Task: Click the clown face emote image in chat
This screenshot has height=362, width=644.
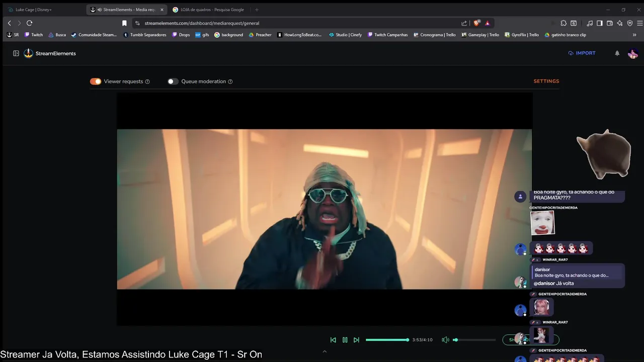Action: (542, 223)
